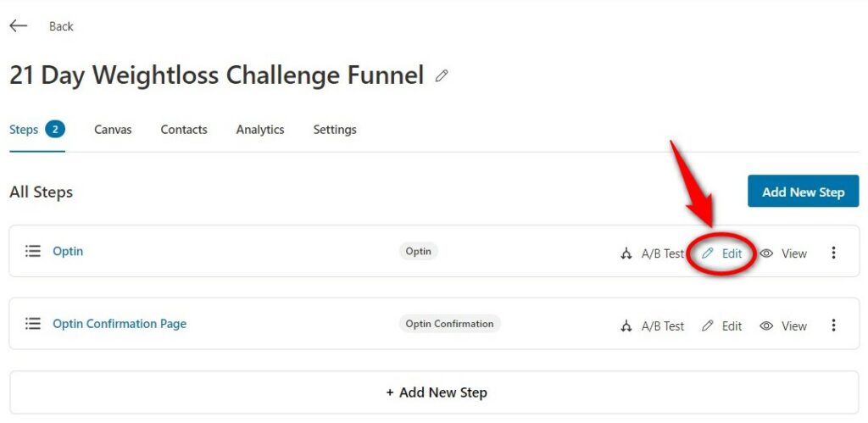Viewport: 868px width, 423px height.
Task: Open three-dot menu for Optin Confirmation Page
Action: click(833, 326)
